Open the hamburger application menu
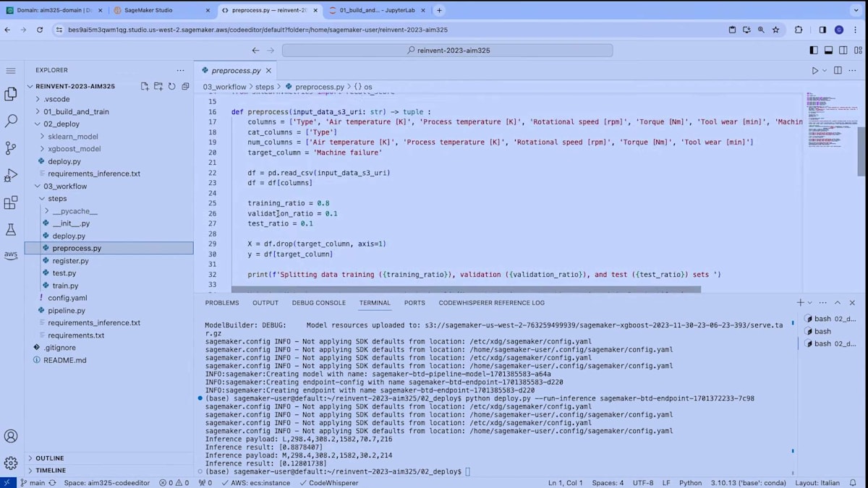Viewport: 868px width, 488px height. [11, 71]
